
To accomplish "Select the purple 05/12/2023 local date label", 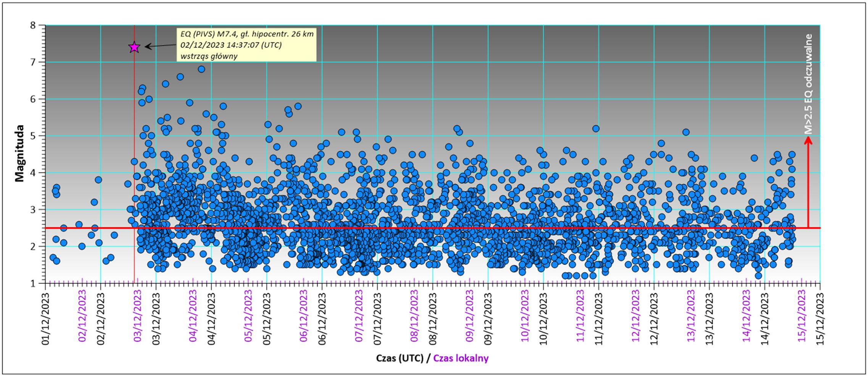I will pos(248,316).
